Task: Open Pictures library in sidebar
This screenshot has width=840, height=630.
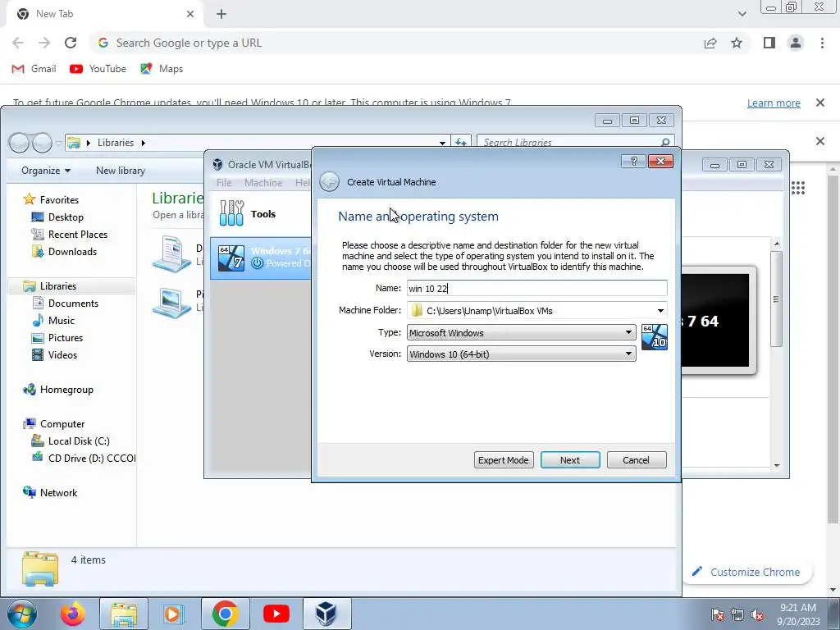Action: pyautogui.click(x=66, y=337)
